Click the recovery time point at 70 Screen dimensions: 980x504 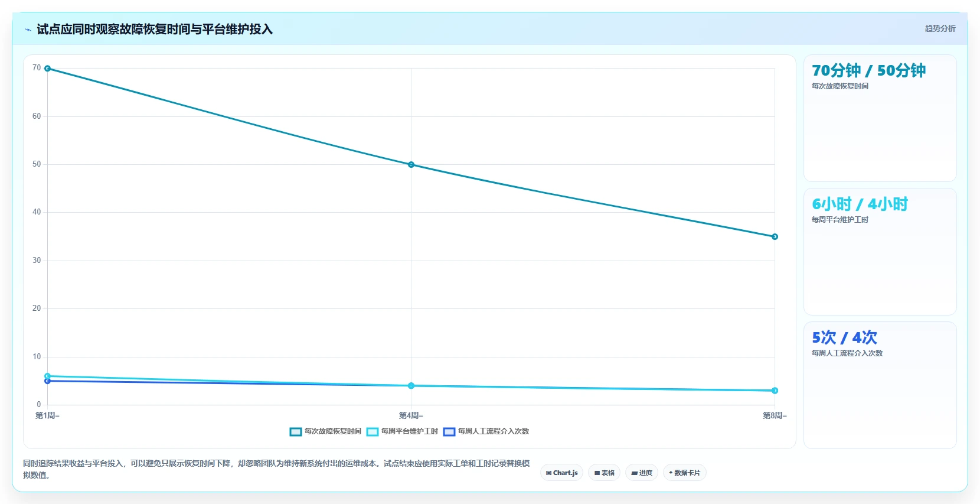click(x=48, y=69)
